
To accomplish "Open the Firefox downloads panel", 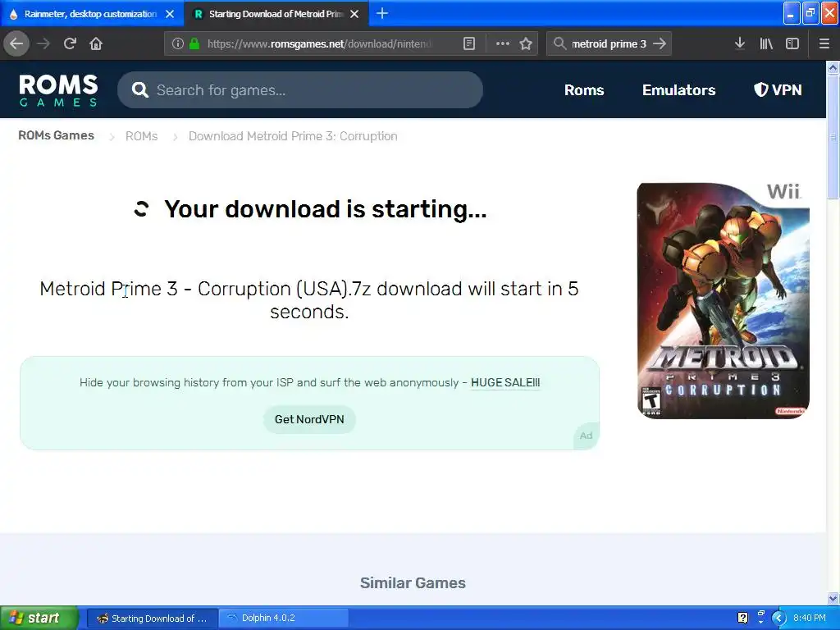I will click(740, 43).
